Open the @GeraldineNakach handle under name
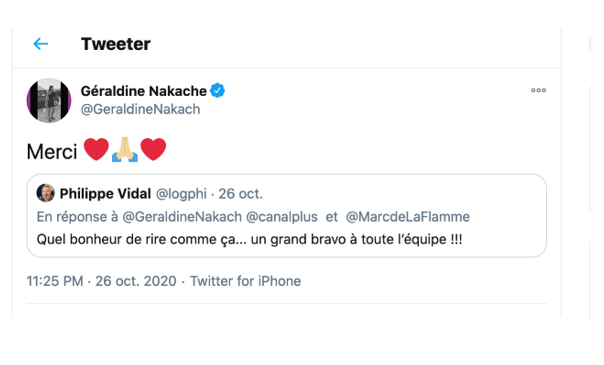 tap(140, 109)
